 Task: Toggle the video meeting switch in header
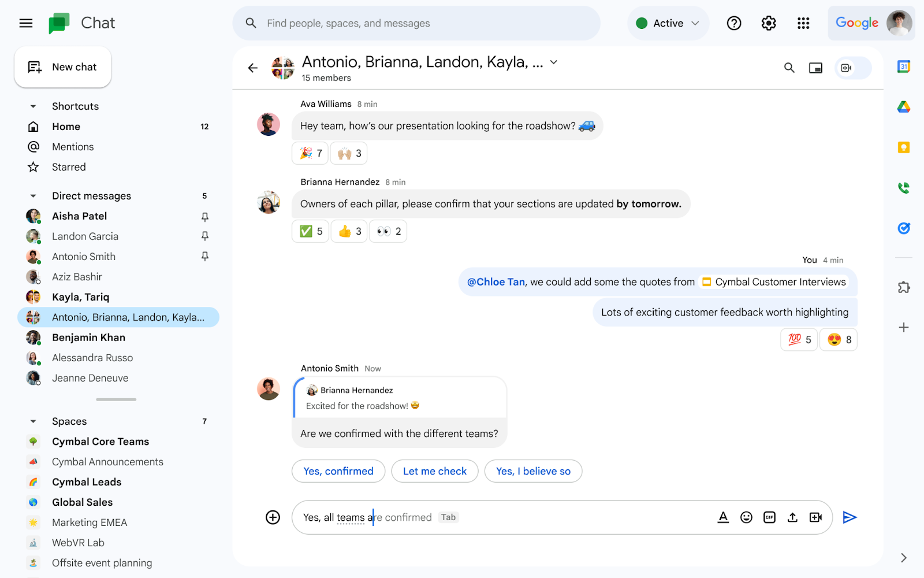[x=852, y=68]
